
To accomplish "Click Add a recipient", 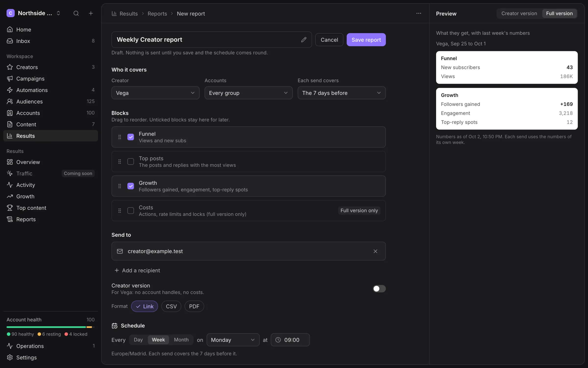I will pos(137,270).
